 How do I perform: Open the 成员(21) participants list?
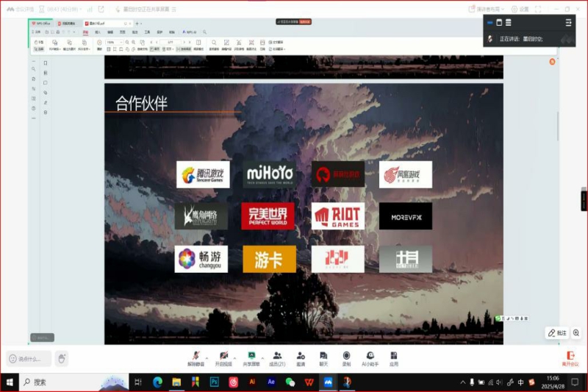pos(277,355)
